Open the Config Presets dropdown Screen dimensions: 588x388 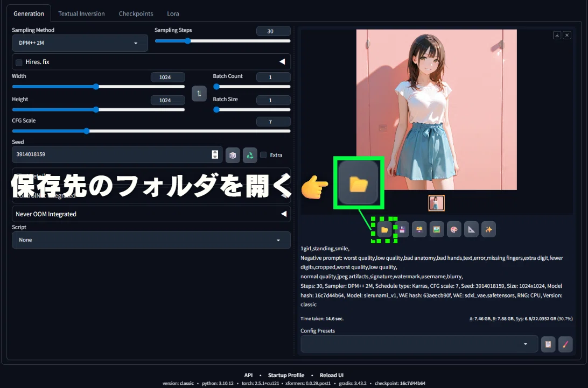pyautogui.click(x=419, y=344)
